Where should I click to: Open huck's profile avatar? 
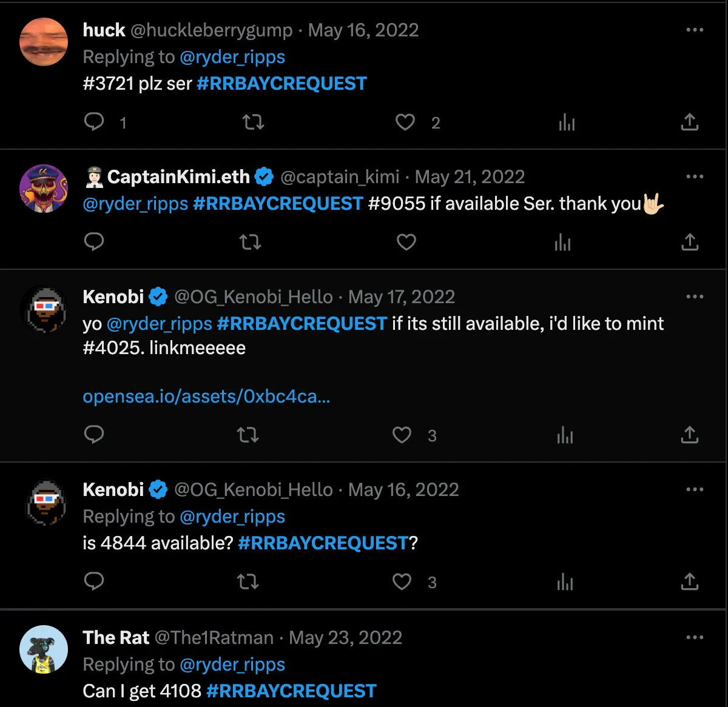[x=44, y=42]
